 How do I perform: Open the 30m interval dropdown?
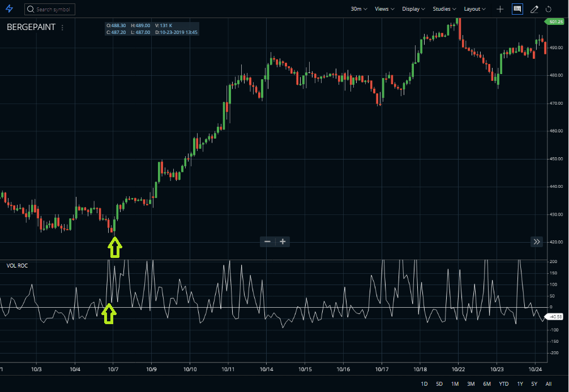[x=358, y=8]
